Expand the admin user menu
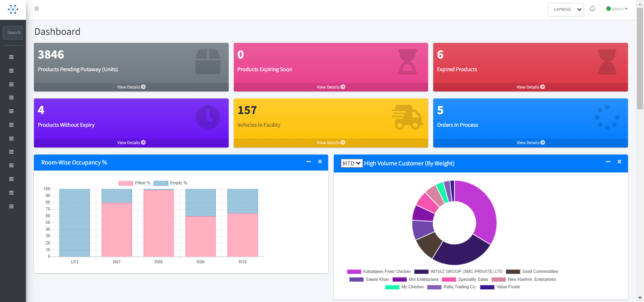The width and height of the screenshot is (644, 302). pos(617,9)
